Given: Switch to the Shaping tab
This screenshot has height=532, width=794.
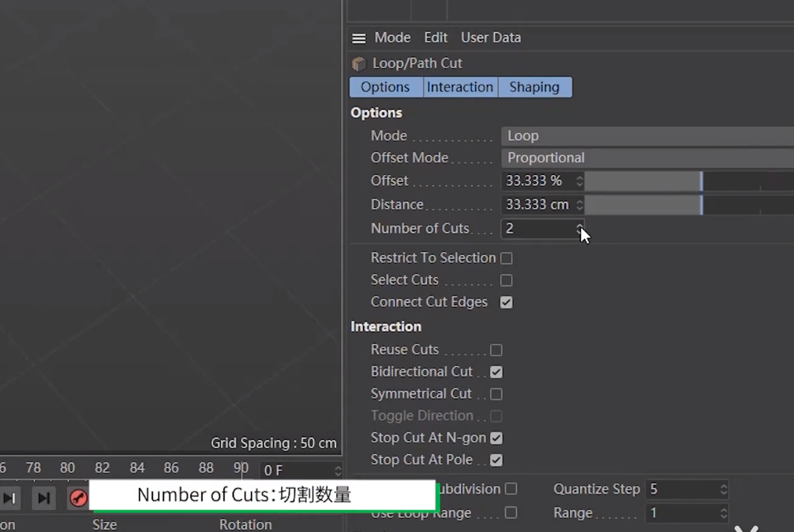Looking at the screenshot, I should tap(535, 87).
